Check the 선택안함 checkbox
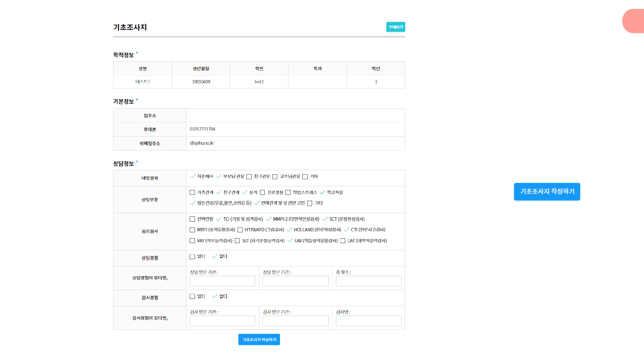Viewport: 644px width, 362px height. tap(192, 219)
